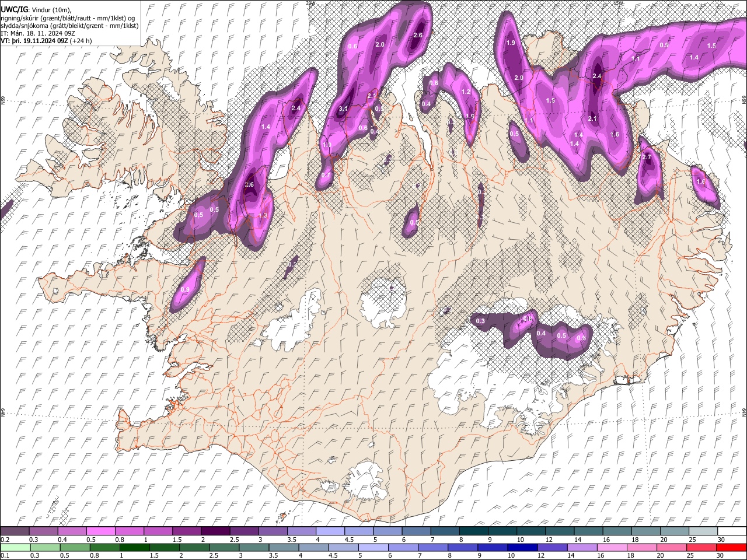
Task: Select the dark green 1 swatch in the rain legend
Action: (x=134, y=547)
